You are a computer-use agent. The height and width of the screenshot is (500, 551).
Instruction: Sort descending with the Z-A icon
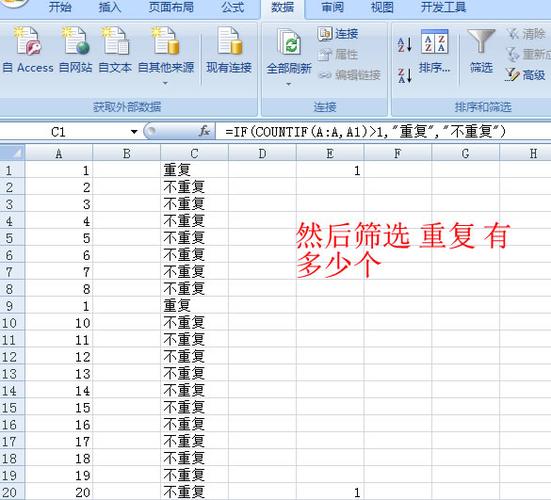[x=404, y=76]
